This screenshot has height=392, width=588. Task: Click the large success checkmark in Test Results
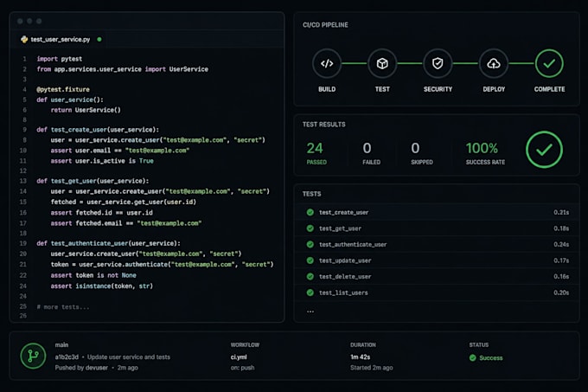[x=544, y=150]
